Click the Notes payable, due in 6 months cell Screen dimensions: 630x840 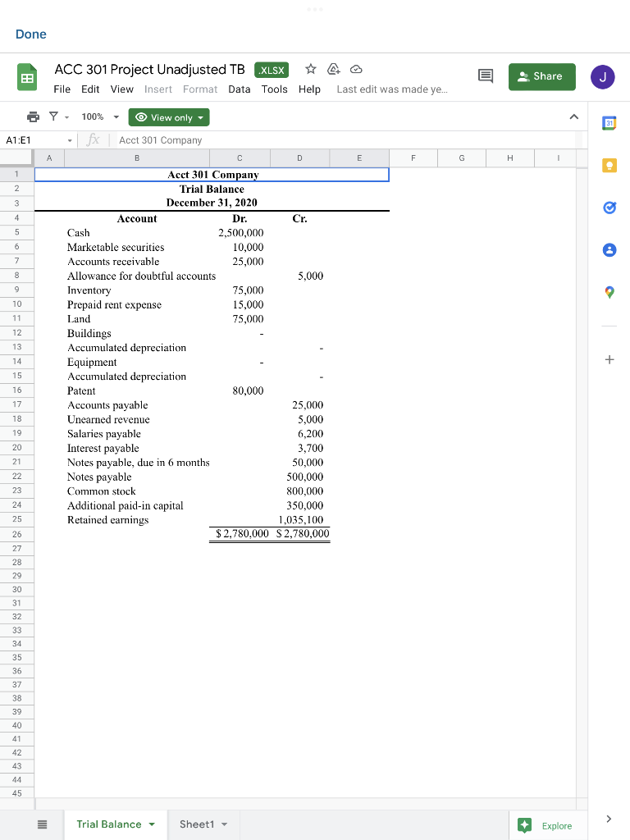138,463
